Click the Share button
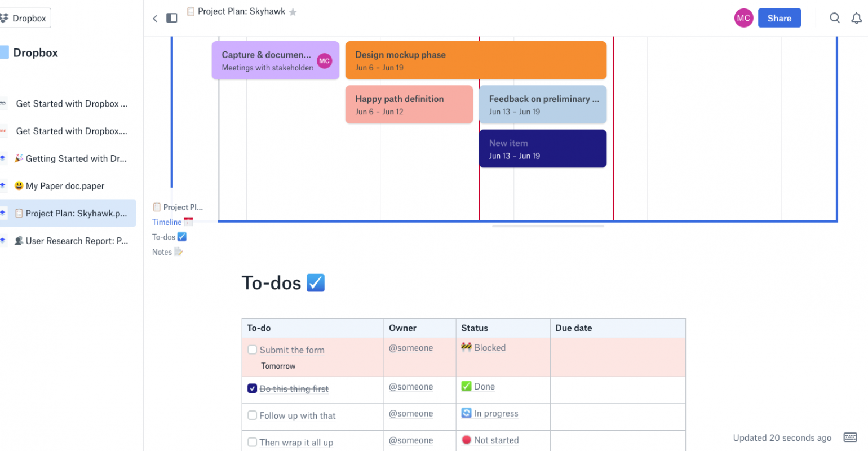The height and width of the screenshot is (451, 868). [x=780, y=17]
